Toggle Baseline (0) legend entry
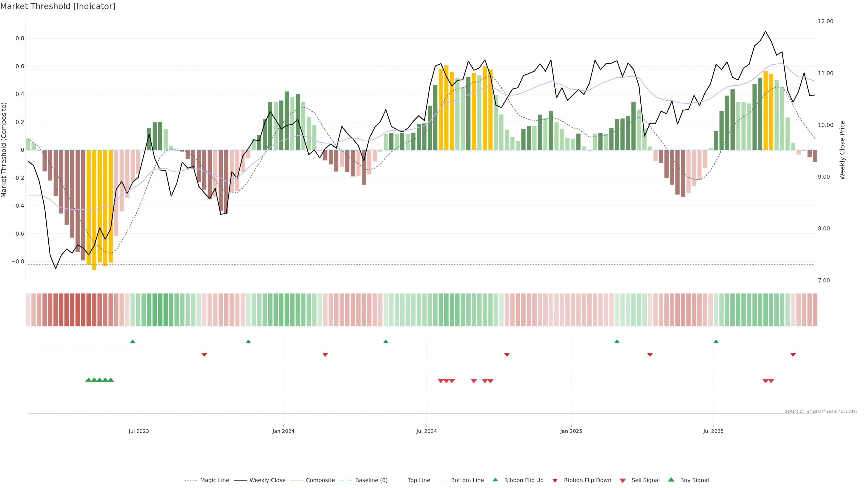 click(371, 480)
